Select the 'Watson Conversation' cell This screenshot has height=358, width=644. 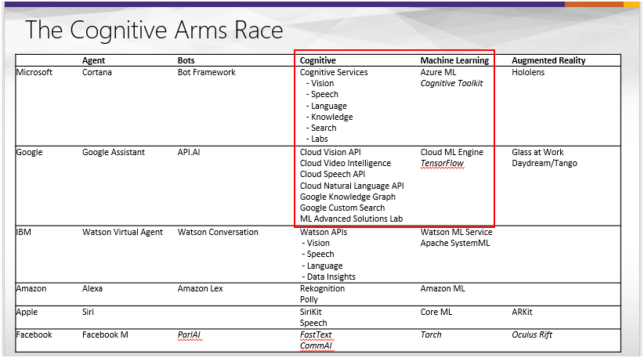pyautogui.click(x=218, y=233)
